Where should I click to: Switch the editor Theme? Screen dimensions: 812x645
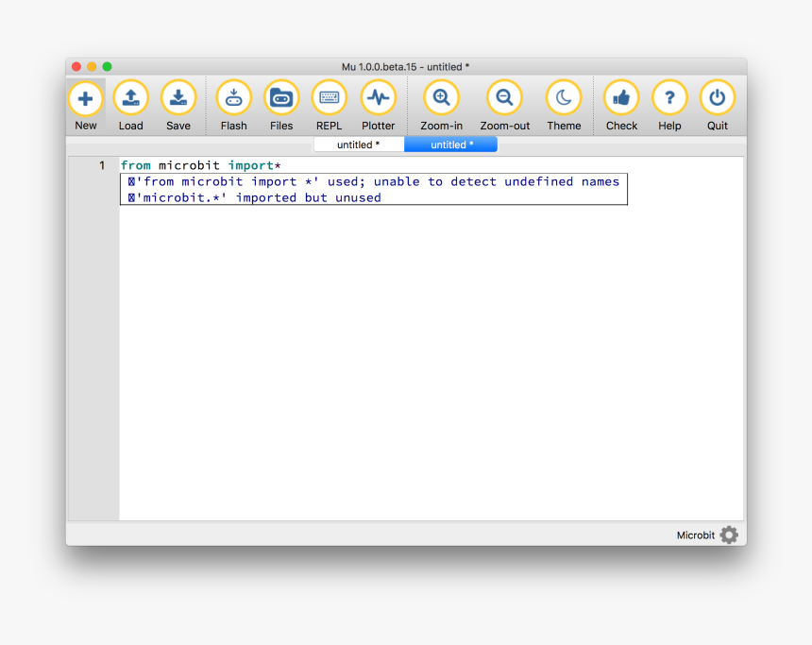564,104
